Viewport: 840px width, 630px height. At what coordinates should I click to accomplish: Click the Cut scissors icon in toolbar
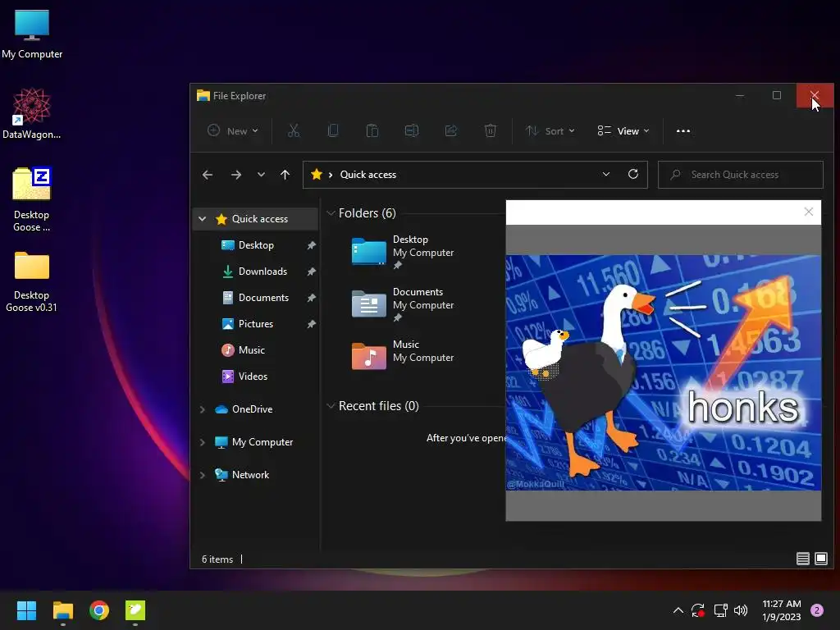click(x=294, y=130)
